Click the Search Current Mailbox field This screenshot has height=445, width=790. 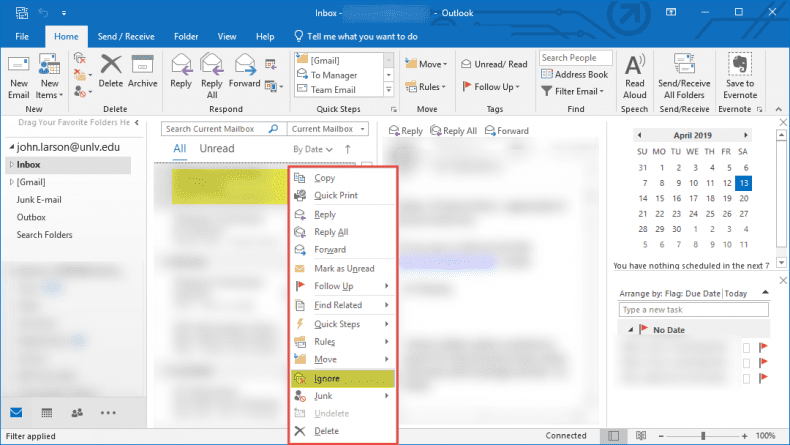pyautogui.click(x=223, y=129)
